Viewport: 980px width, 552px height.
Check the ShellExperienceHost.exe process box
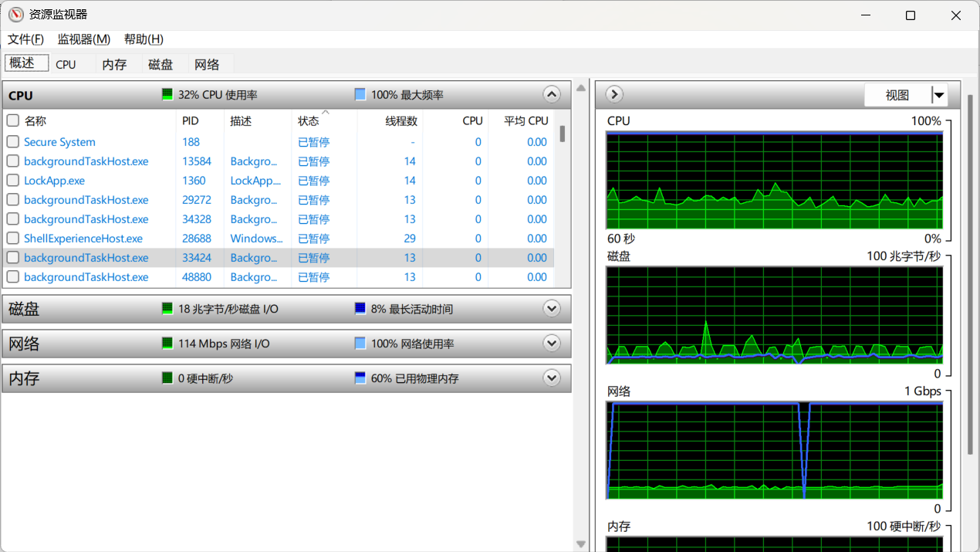[12, 238]
